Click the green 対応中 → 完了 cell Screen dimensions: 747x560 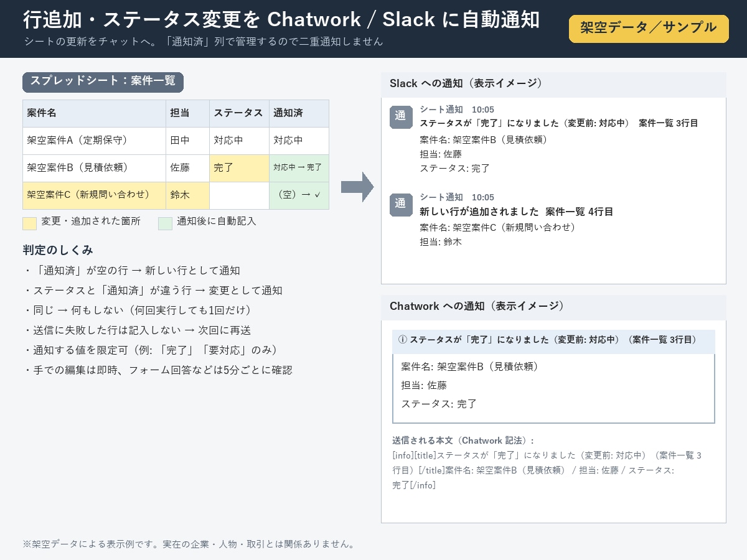point(299,168)
